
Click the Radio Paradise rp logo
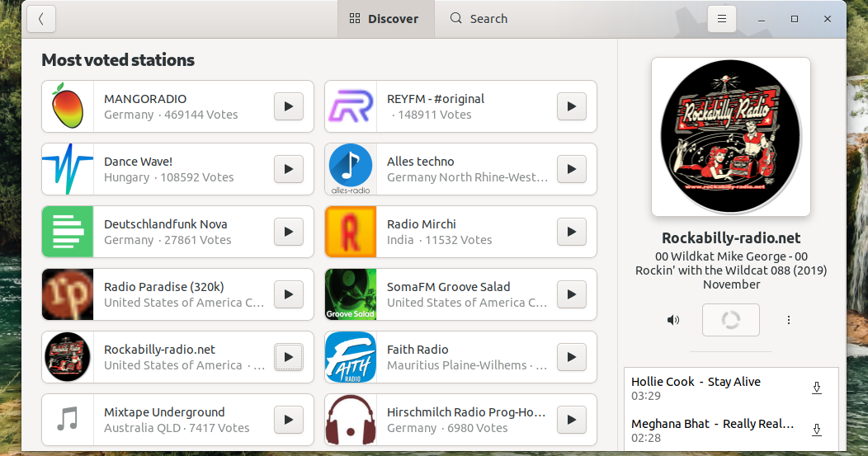coord(68,294)
